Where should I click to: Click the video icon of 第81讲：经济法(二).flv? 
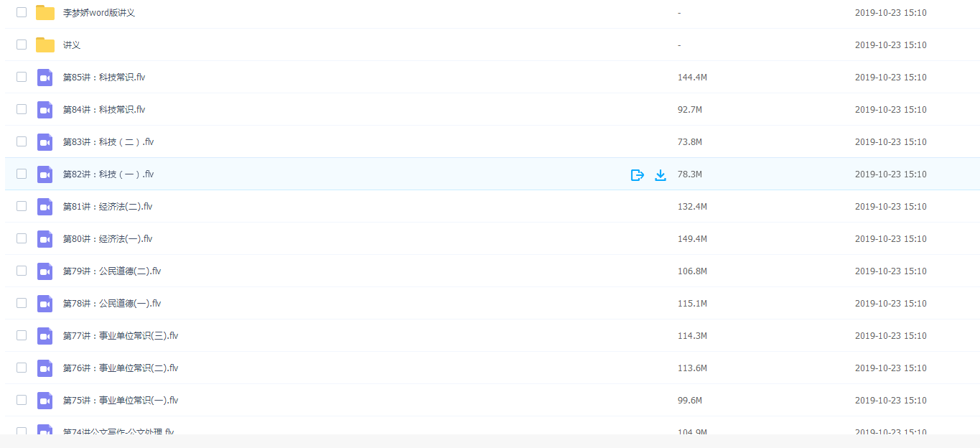(45, 206)
